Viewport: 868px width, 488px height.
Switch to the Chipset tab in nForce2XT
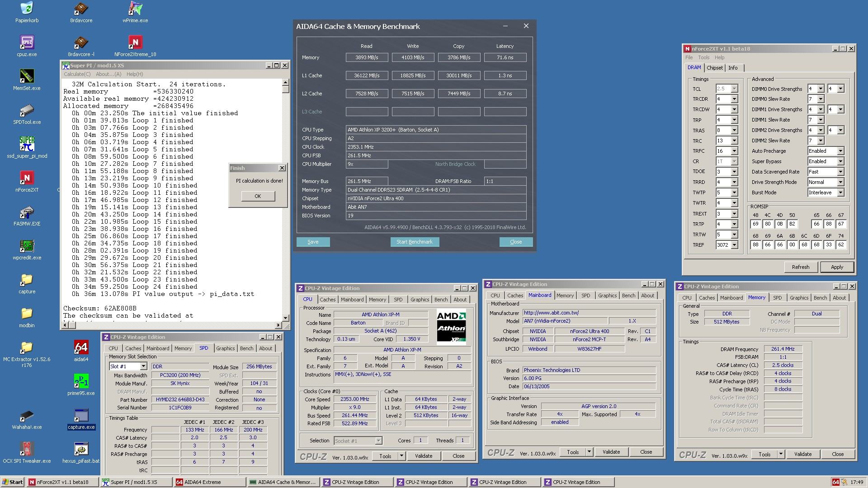click(714, 68)
